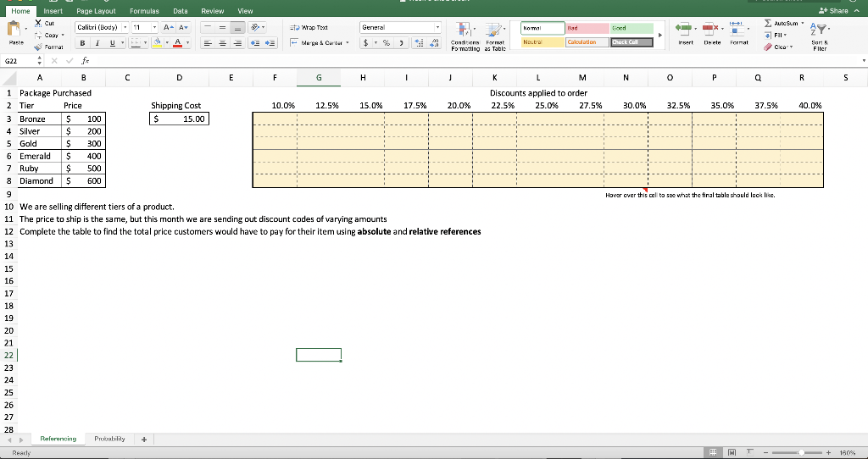Decrease font size with A-down icon
Image resolution: width=868 pixels, height=459 pixels.
tap(185, 27)
